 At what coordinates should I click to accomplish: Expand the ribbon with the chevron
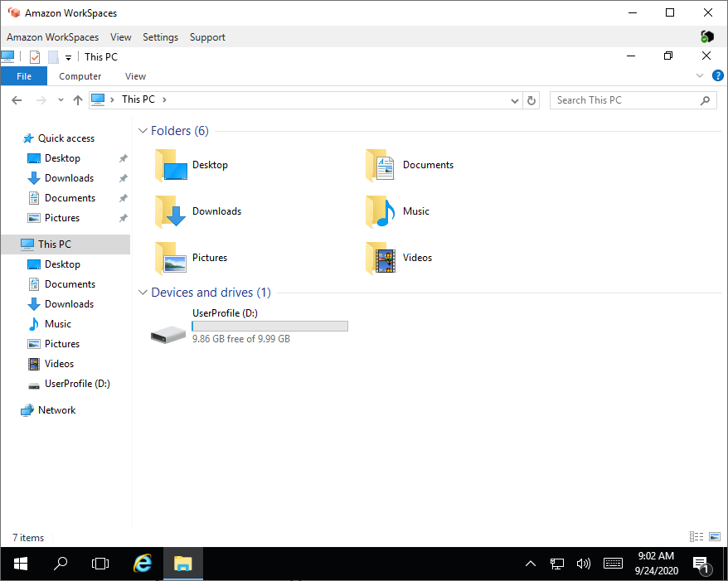(x=699, y=75)
